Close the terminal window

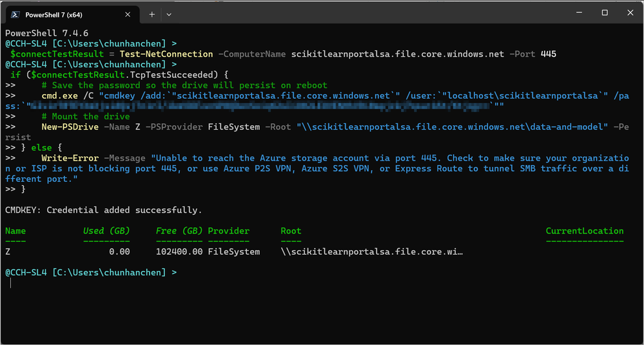click(630, 13)
